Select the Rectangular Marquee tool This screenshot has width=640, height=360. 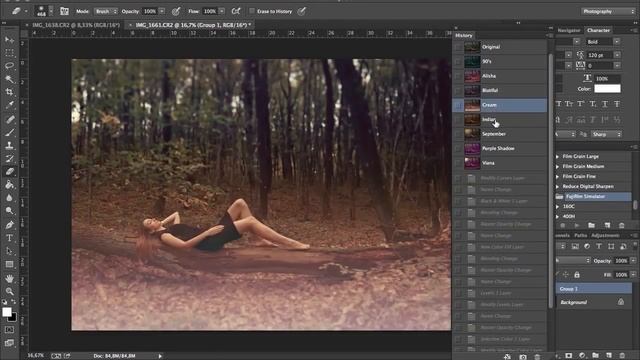click(x=9, y=53)
